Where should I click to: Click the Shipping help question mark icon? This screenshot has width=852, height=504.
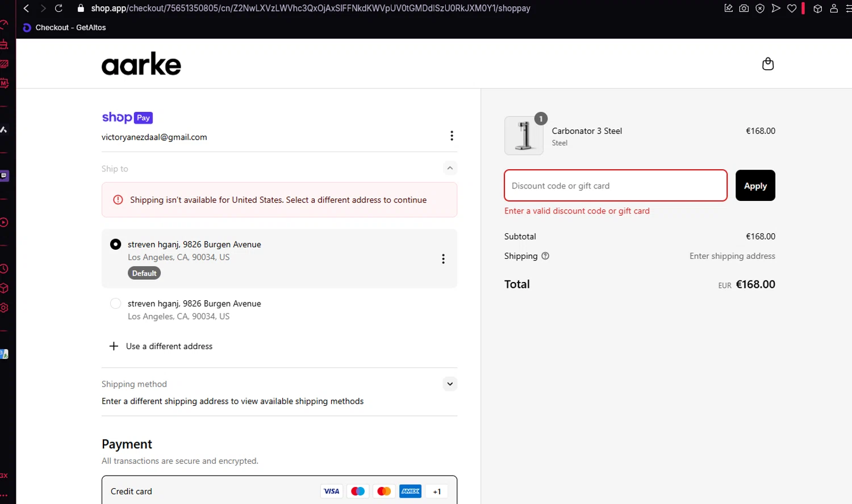pyautogui.click(x=545, y=256)
